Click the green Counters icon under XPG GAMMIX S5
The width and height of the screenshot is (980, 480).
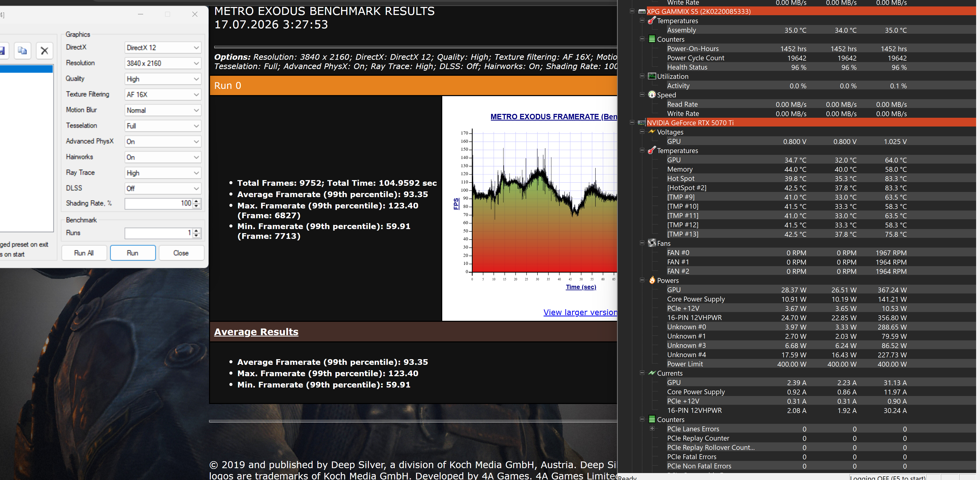(x=652, y=39)
